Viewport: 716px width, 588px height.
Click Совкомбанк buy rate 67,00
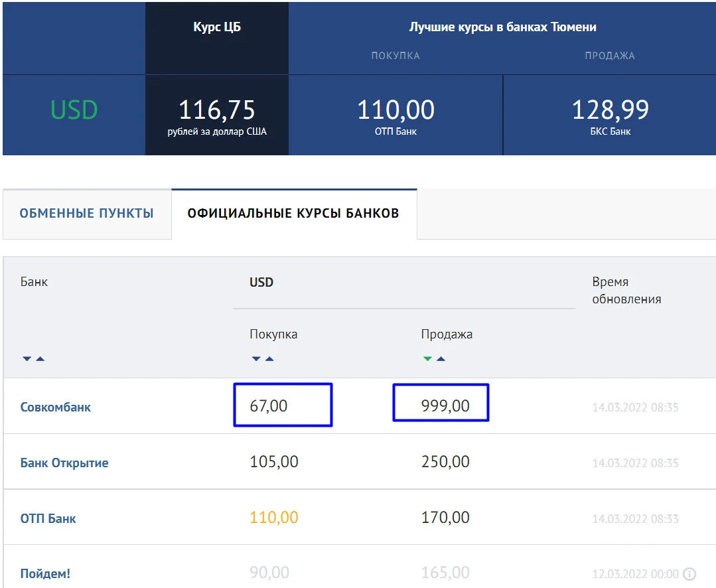point(269,406)
